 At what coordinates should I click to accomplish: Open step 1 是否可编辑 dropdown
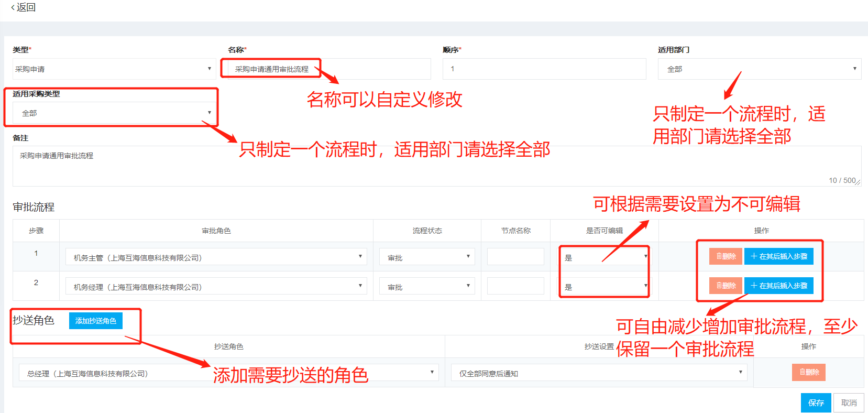point(604,257)
